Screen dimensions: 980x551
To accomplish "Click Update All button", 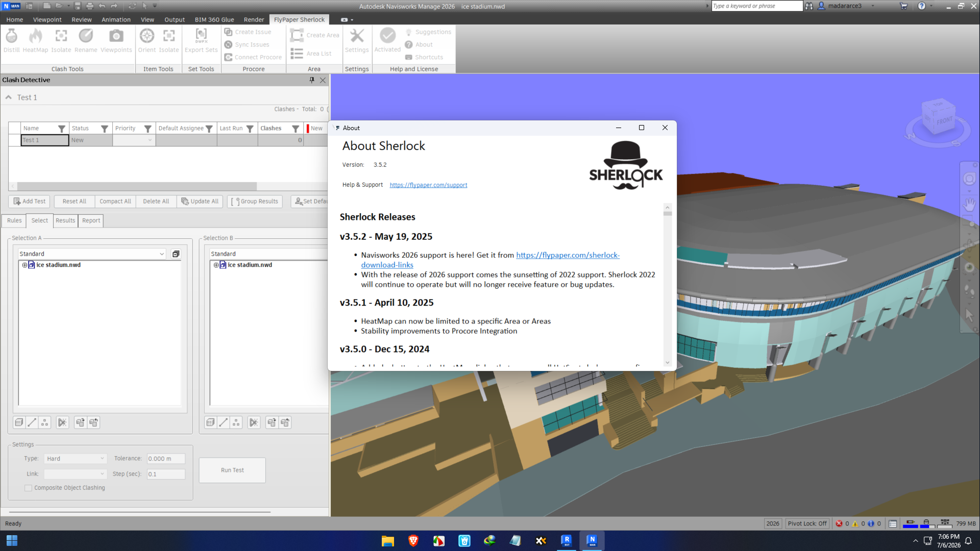I will [200, 202].
